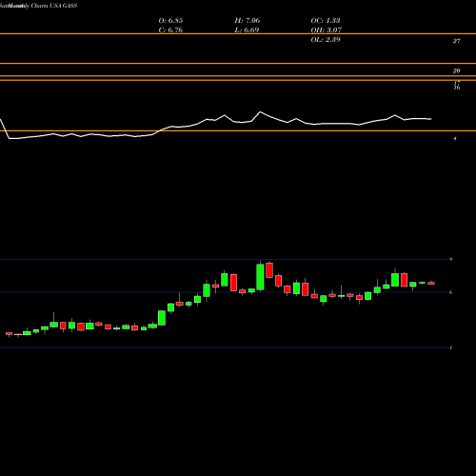Viewport: 476px width, 476px height.
Task: Click the 'L: 6.69' low value
Action: pos(247,30)
